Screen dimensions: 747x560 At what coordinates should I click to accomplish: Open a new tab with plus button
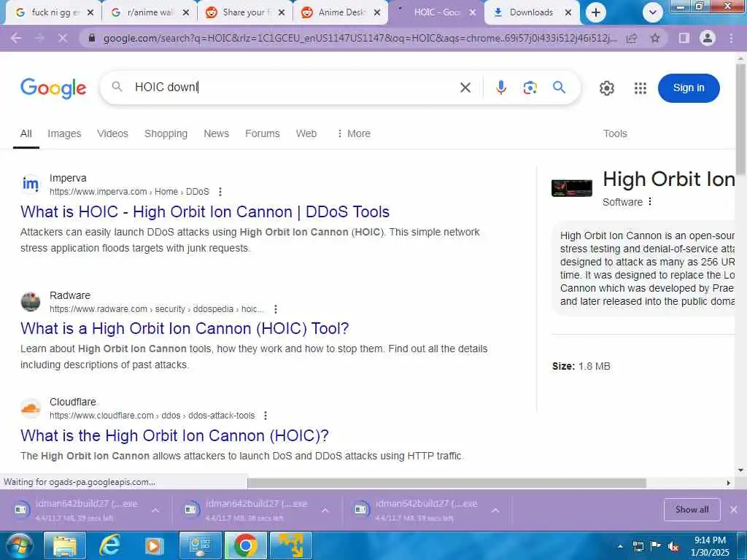point(595,12)
